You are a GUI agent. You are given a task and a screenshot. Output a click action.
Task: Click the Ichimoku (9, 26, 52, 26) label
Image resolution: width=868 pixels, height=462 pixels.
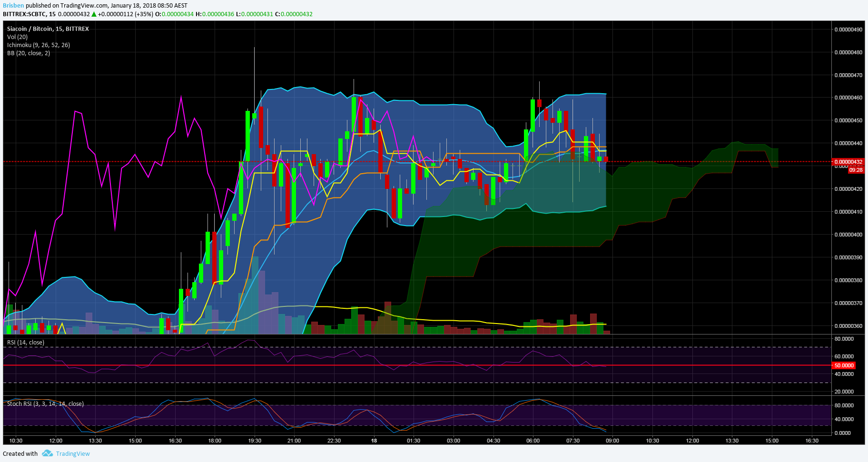39,45
